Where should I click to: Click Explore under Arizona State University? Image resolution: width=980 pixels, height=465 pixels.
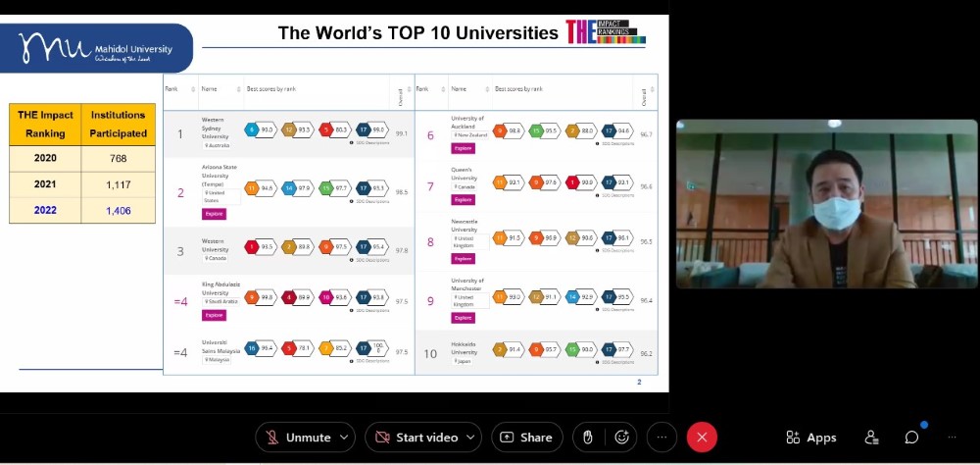click(214, 213)
